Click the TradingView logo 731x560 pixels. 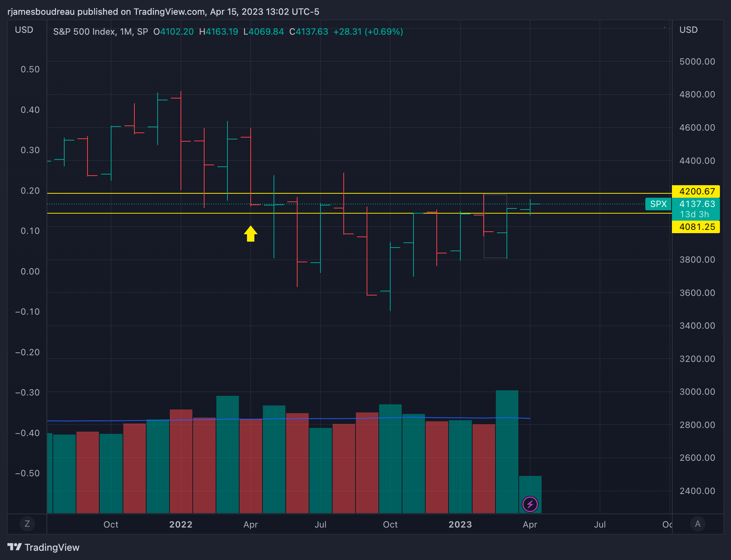click(x=43, y=547)
